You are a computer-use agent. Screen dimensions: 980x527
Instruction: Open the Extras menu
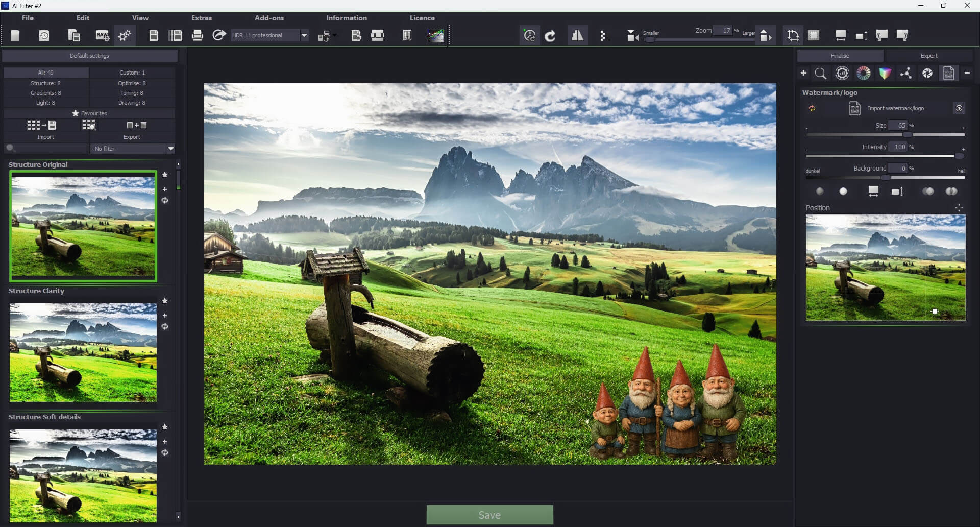point(201,17)
